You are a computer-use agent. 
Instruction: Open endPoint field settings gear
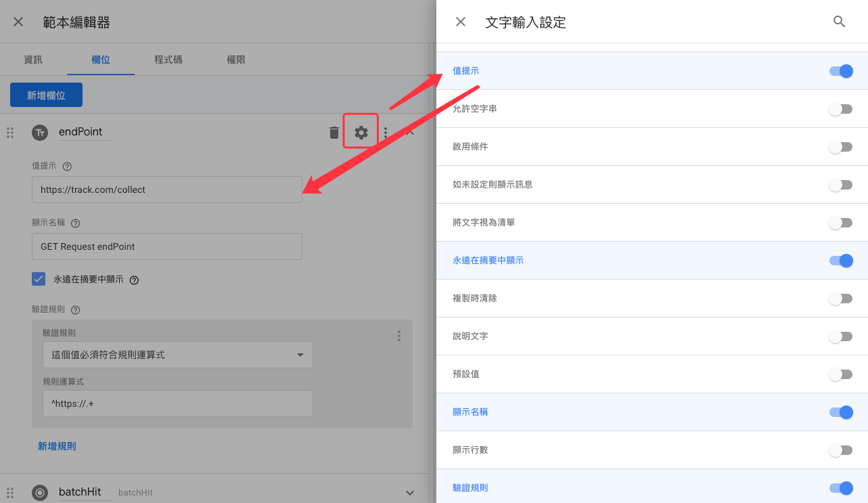click(361, 132)
